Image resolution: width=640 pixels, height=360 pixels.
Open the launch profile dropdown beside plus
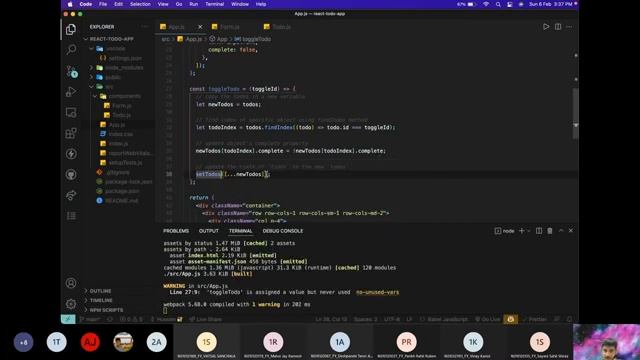click(529, 231)
